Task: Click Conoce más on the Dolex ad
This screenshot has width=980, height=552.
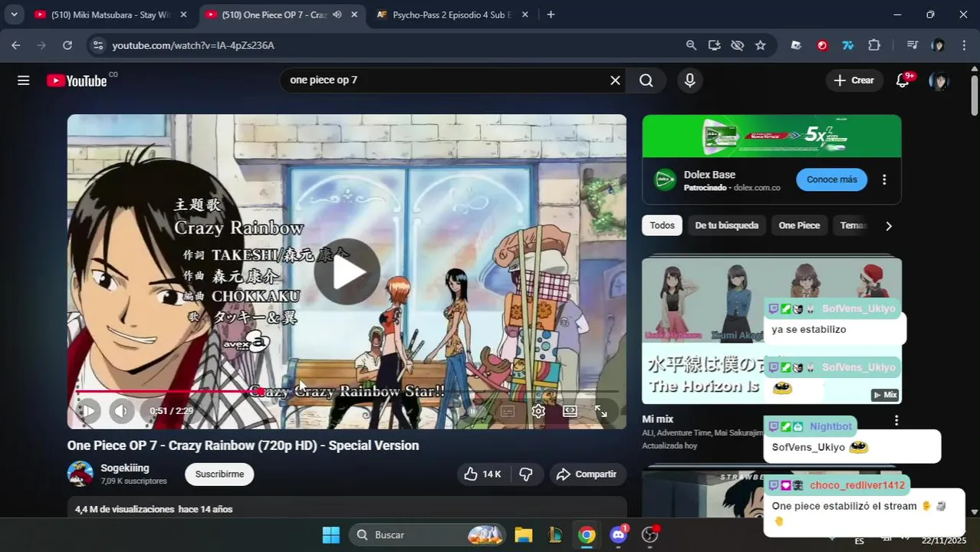Action: tap(832, 179)
